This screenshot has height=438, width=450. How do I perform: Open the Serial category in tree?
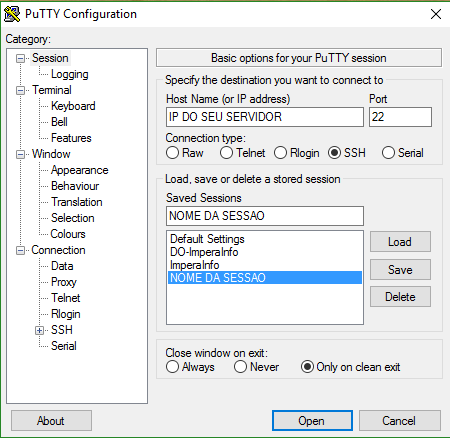coord(64,346)
